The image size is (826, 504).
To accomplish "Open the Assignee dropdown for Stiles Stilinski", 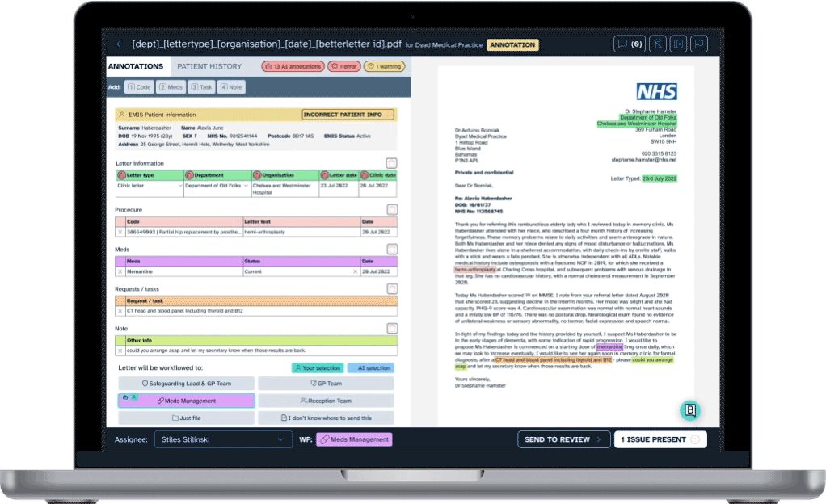I will 223,439.
